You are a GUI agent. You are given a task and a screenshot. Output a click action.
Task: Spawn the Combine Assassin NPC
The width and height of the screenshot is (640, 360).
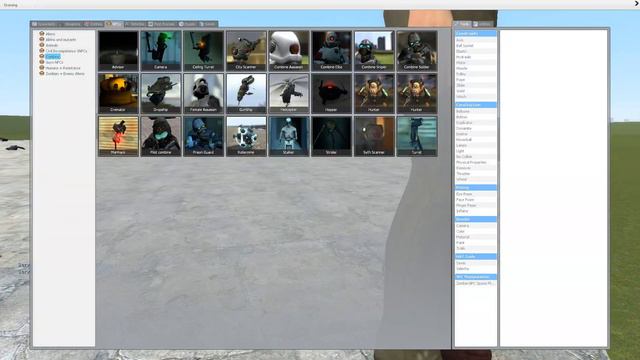[289, 51]
